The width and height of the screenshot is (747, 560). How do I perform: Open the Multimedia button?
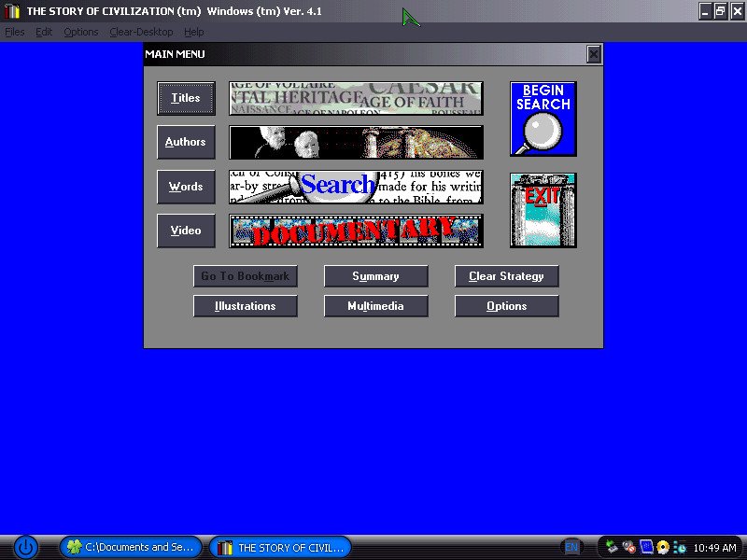pos(376,306)
